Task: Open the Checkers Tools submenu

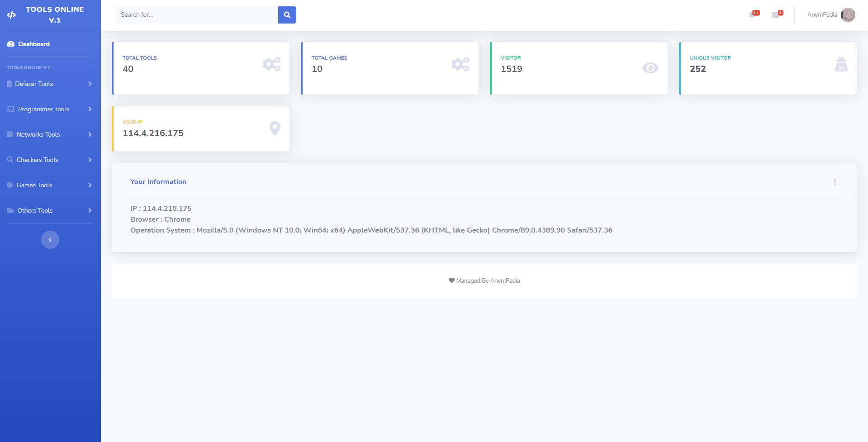Action: (37, 160)
